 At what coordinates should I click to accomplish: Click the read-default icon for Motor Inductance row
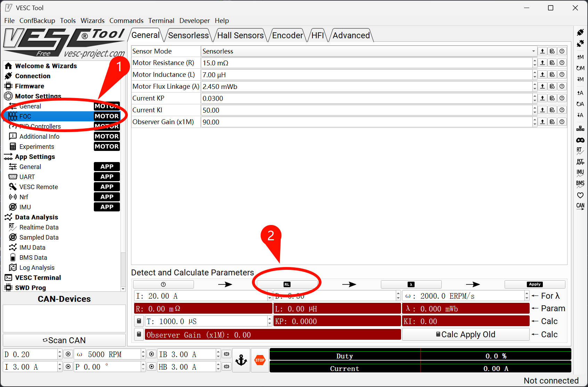click(x=552, y=75)
